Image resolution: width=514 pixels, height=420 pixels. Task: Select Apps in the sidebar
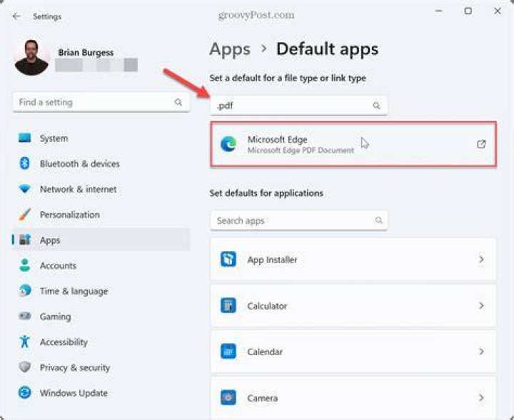point(101,240)
